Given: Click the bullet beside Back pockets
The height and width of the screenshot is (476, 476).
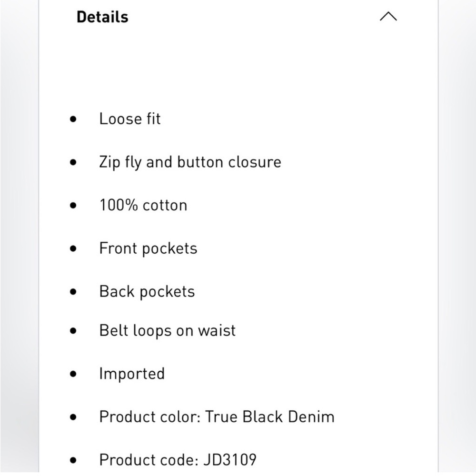Looking at the screenshot, I should [73, 292].
